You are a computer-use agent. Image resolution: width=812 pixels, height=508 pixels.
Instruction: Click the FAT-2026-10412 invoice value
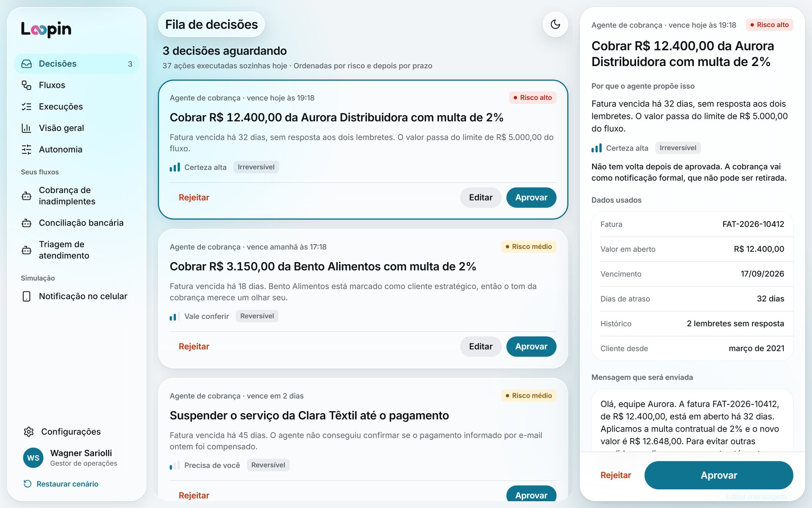[x=753, y=224]
